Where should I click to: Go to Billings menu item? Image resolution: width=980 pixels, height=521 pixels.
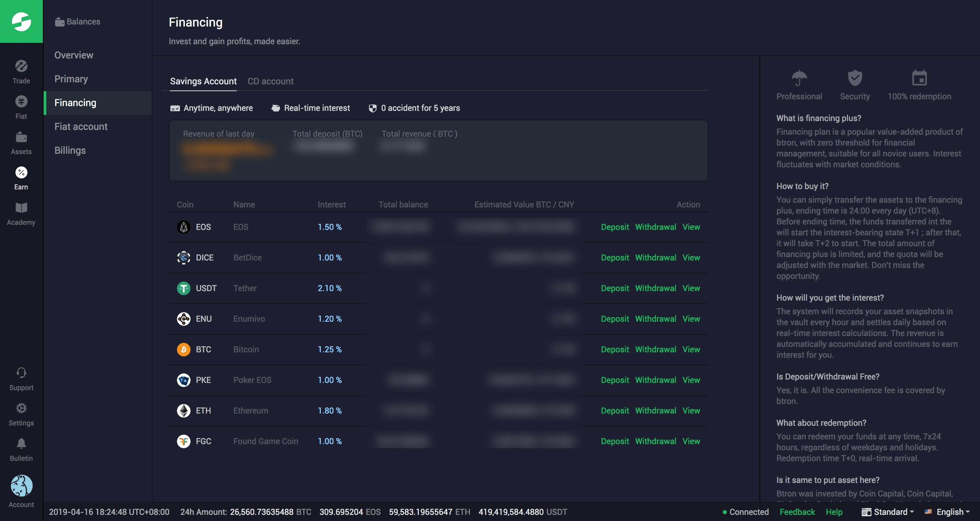pyautogui.click(x=70, y=150)
